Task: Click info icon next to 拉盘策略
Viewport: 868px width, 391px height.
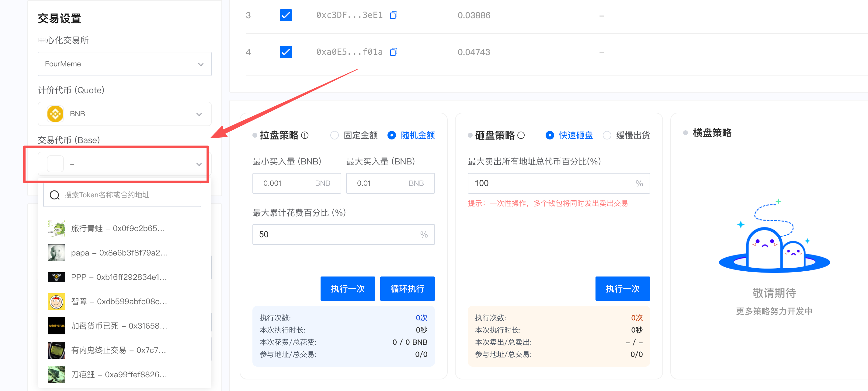Action: [305, 135]
